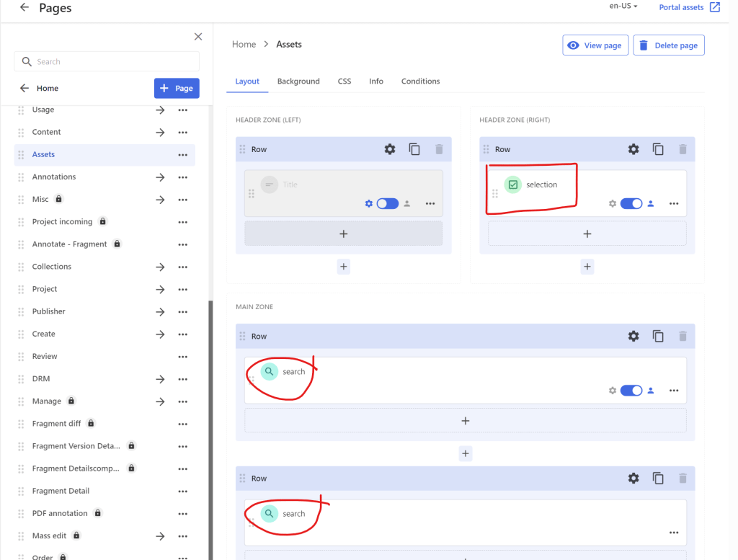738x560 pixels.
Task: Disable the selection component toggle
Action: [631, 204]
